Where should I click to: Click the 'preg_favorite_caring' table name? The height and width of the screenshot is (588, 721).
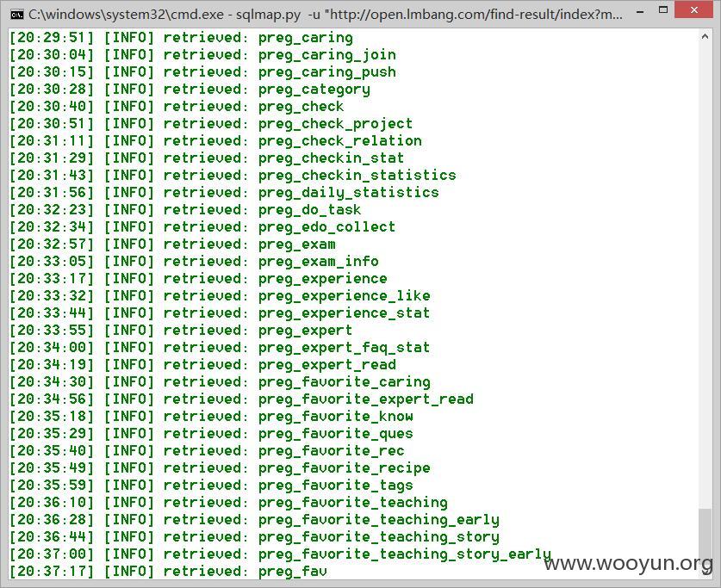click(x=344, y=382)
